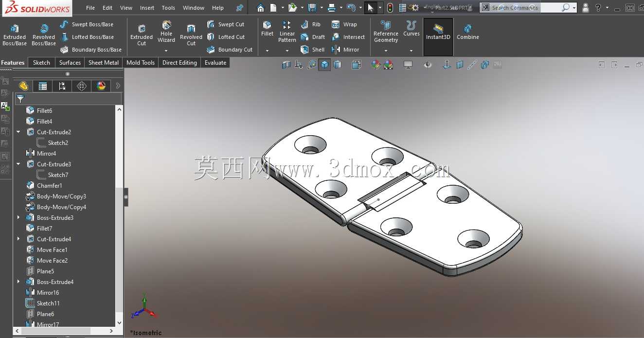Image resolution: width=644 pixels, height=338 pixels.
Task: Click the Rebuild traffic light icon
Action: click(390, 8)
